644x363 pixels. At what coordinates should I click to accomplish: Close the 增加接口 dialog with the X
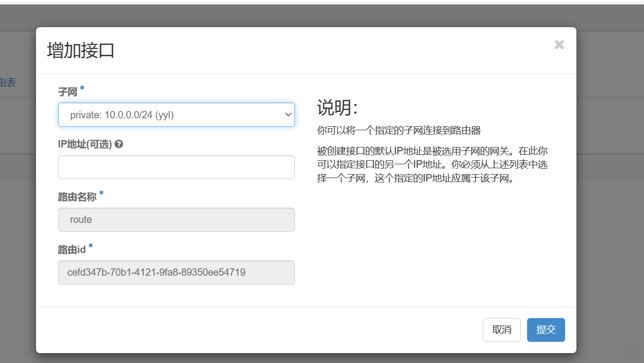tap(559, 45)
